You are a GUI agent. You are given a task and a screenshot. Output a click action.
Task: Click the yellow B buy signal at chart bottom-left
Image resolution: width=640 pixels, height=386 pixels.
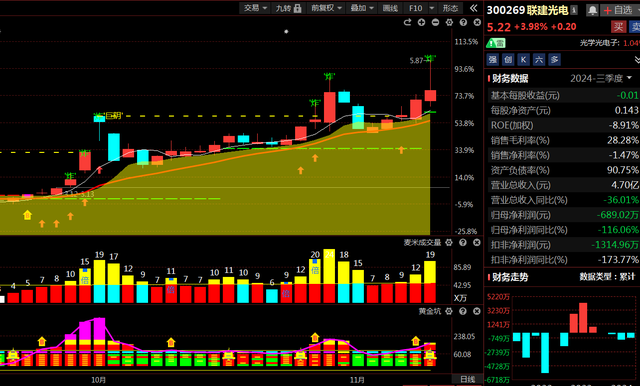[27, 215]
